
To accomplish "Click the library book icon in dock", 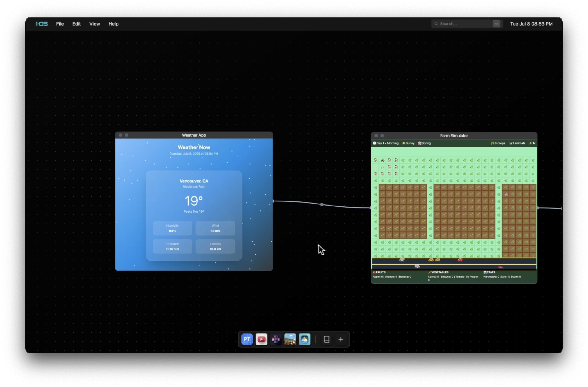I will point(326,339).
